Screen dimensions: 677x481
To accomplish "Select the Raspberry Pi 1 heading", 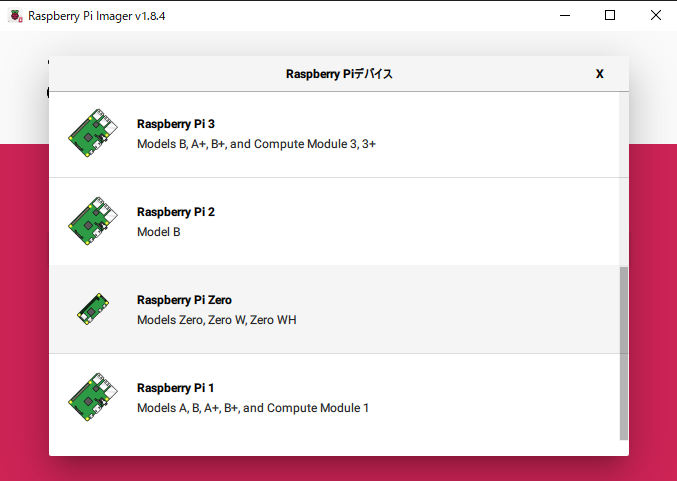I will point(175,388).
